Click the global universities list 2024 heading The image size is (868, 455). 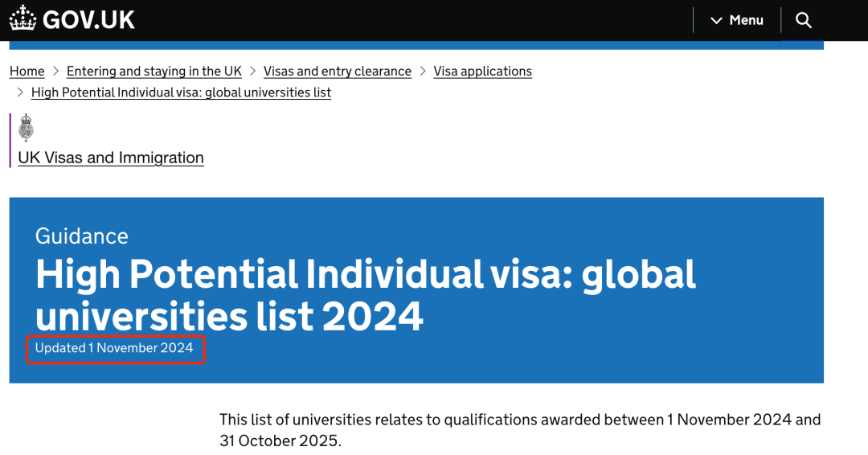point(366,295)
